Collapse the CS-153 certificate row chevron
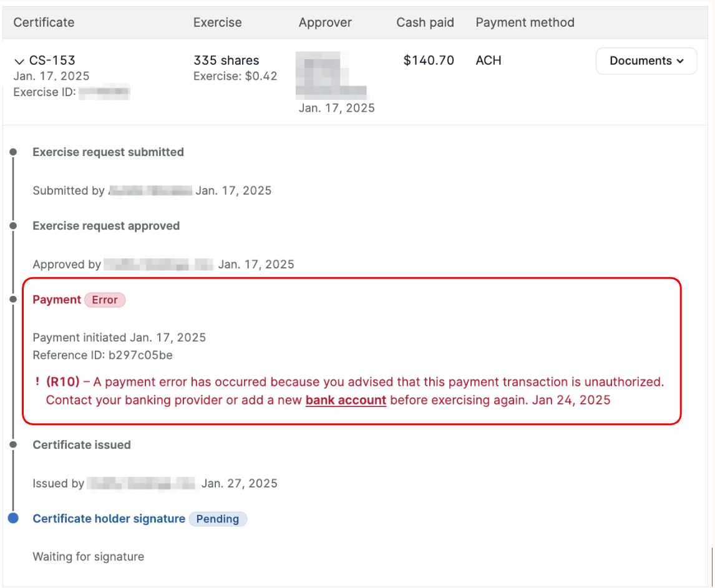Viewport: 715px width, 588px height. coord(19,61)
